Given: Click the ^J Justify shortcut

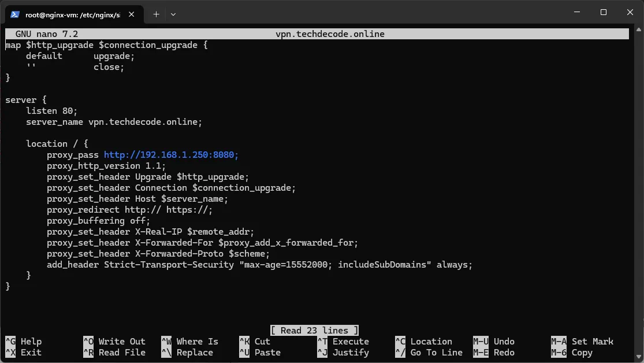Looking at the screenshot, I should [x=343, y=353].
